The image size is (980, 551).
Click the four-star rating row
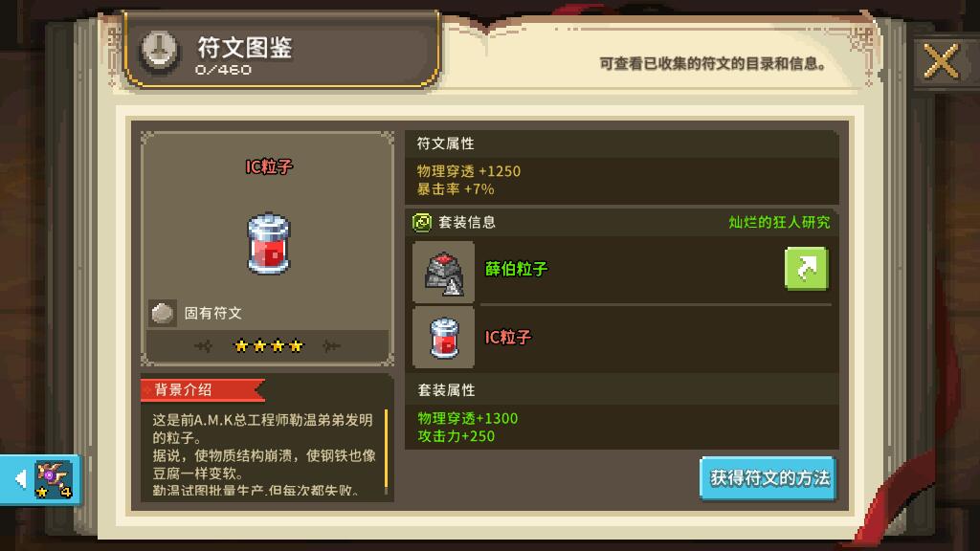click(269, 345)
